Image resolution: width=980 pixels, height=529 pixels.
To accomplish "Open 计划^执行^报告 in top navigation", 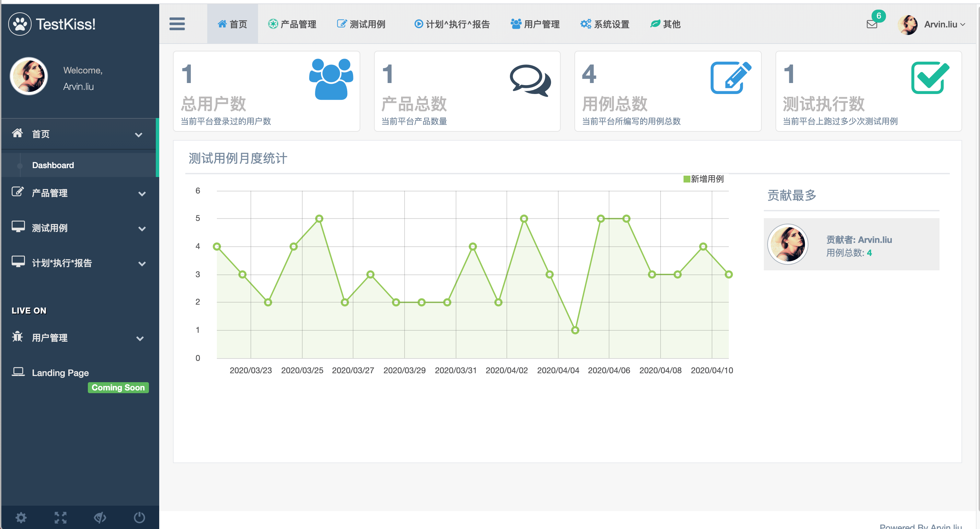I will 452,24.
